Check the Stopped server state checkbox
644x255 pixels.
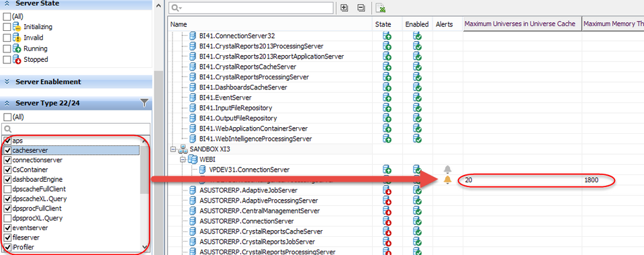(x=7, y=60)
